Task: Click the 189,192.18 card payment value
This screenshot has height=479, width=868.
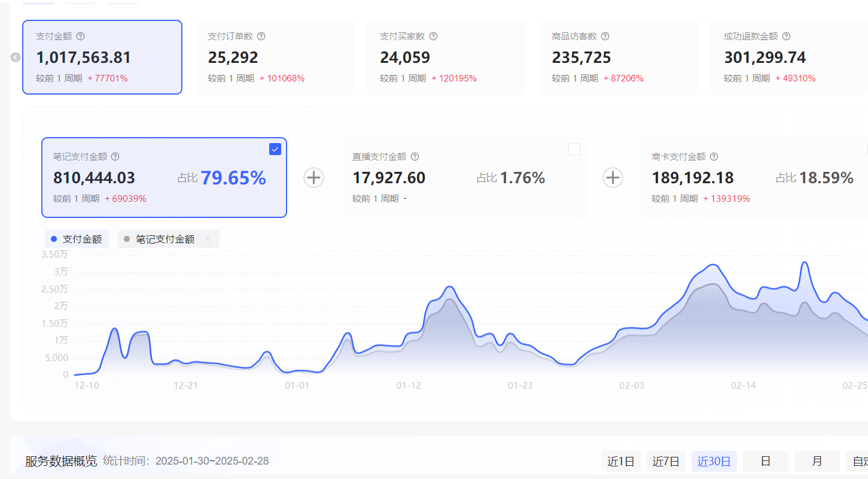Action: (693, 178)
